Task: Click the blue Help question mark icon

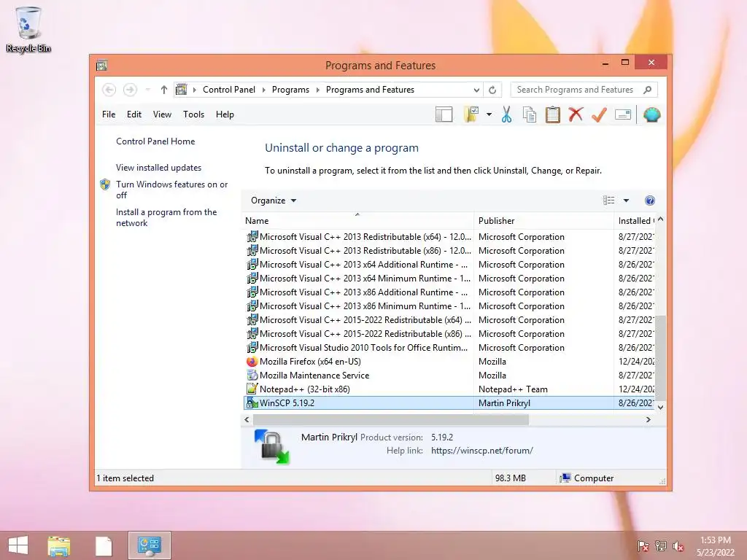Action: (650, 201)
